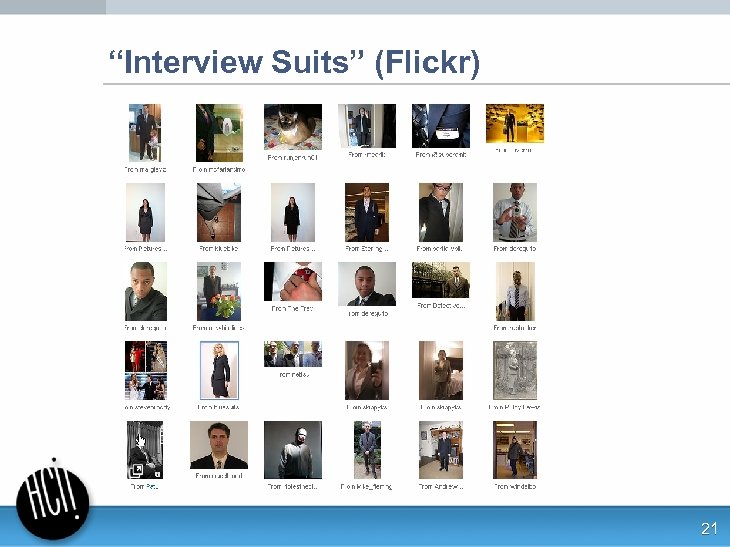Open the black-and-white seated man thumbnail

tap(145, 450)
